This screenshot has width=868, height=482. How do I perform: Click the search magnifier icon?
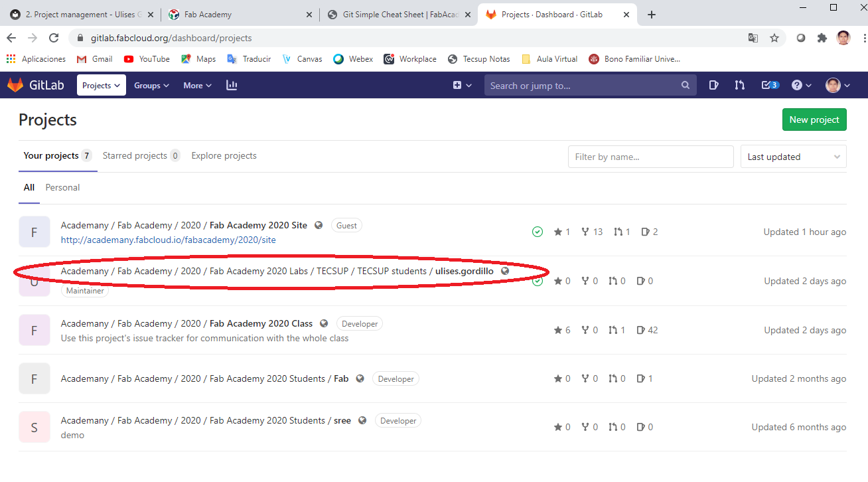click(686, 85)
